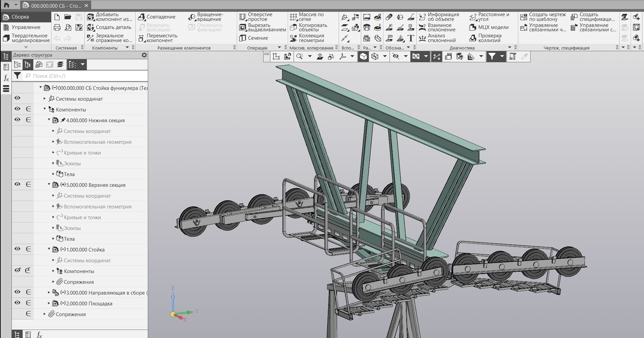Select the Mirror reflection of components tool

[91, 38]
